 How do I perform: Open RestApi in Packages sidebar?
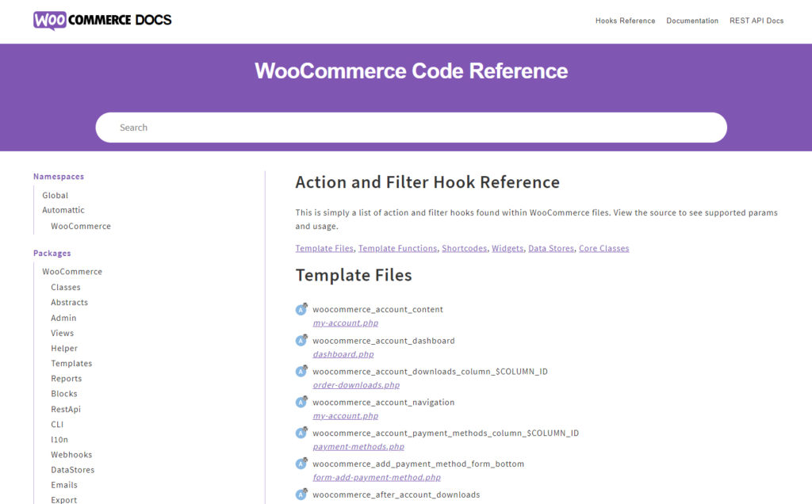pos(66,410)
